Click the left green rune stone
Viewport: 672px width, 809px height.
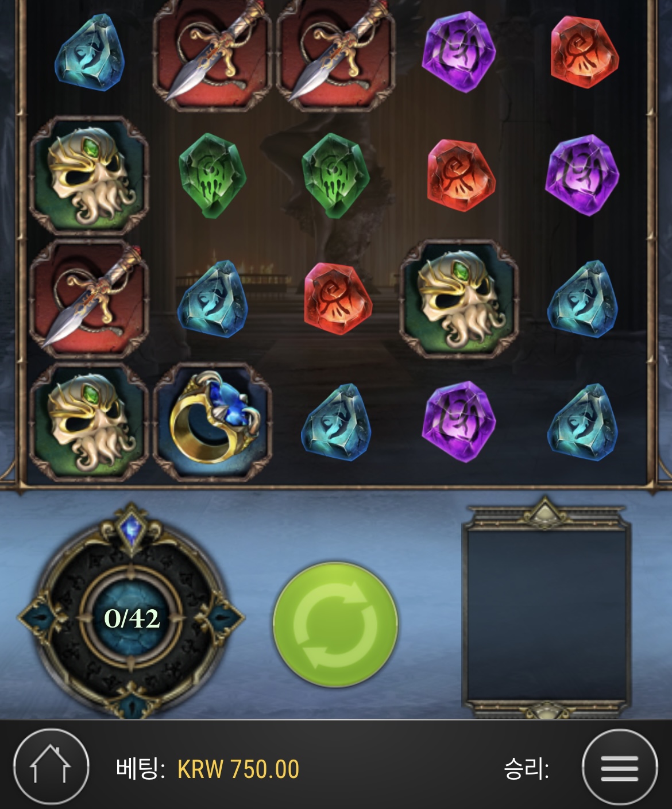212,176
